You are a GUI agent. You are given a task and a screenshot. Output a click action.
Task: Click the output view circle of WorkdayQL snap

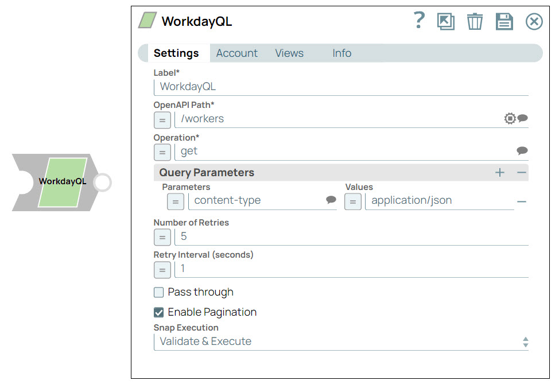pyautogui.click(x=103, y=182)
